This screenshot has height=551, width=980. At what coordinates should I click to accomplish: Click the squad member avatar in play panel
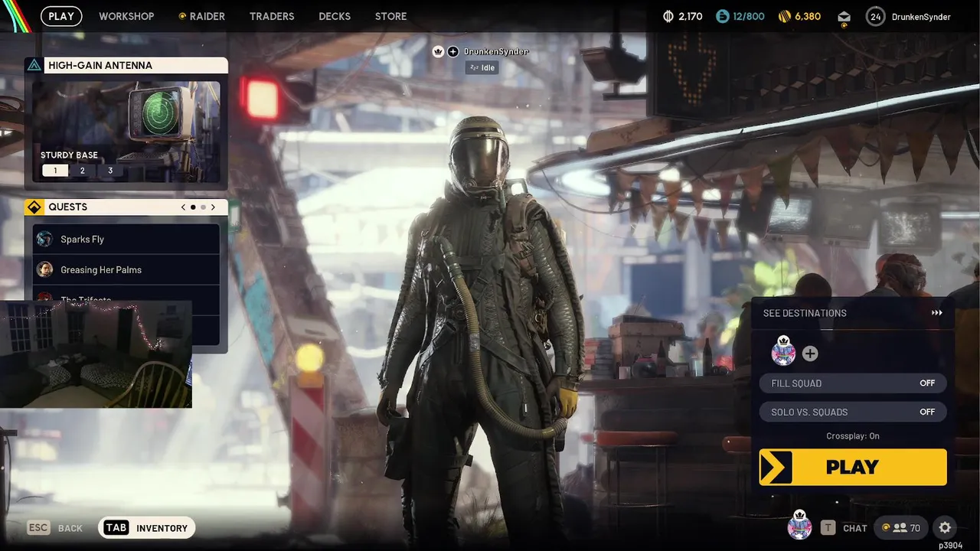(x=784, y=352)
